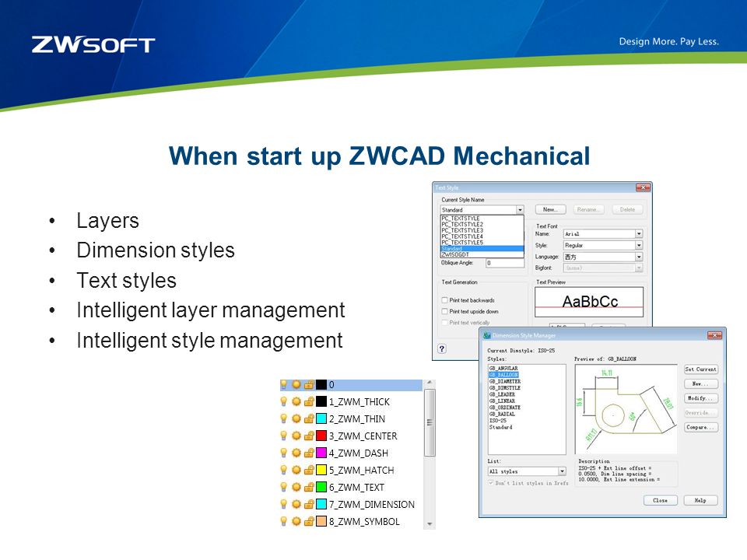The width and height of the screenshot is (747, 560).
Task: Click freeze sun icon of 8_ZWM_SYMBOL
Action: tap(296, 521)
